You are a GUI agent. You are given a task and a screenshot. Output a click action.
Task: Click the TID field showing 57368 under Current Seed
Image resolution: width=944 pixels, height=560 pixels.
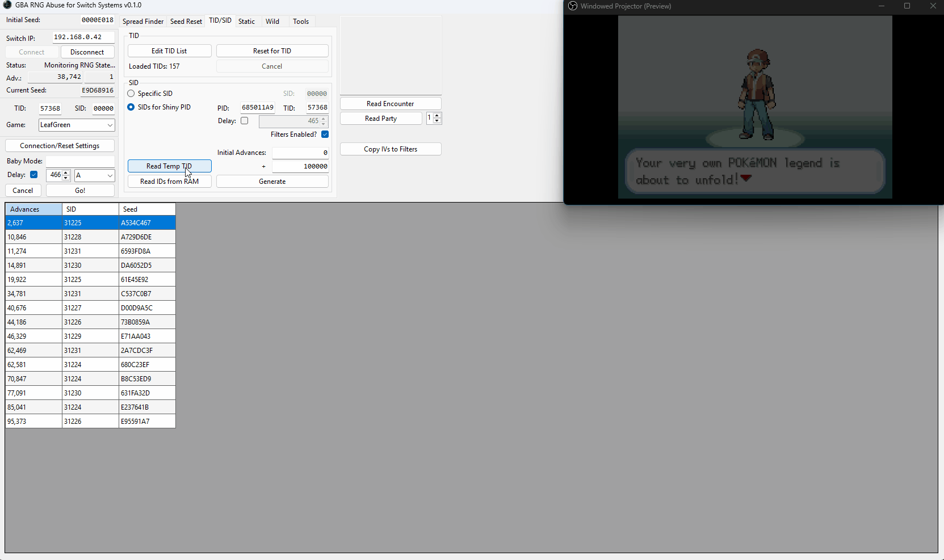coord(50,108)
